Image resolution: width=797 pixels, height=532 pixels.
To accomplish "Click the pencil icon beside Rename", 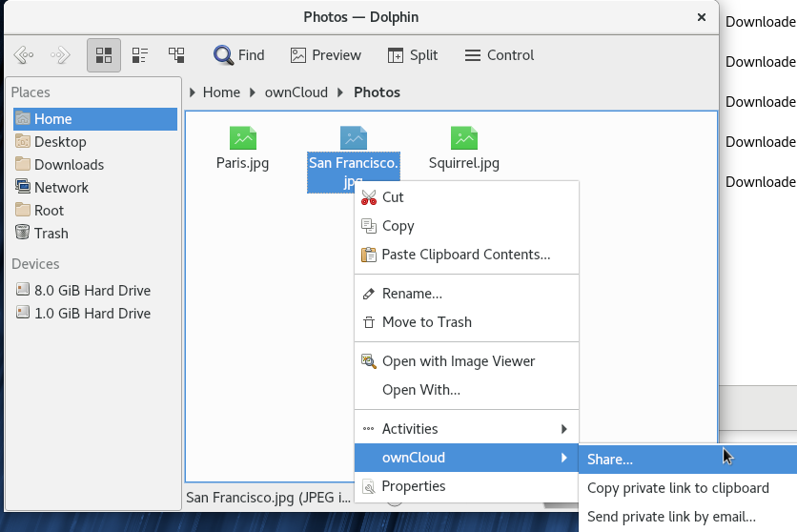I will click(369, 294).
